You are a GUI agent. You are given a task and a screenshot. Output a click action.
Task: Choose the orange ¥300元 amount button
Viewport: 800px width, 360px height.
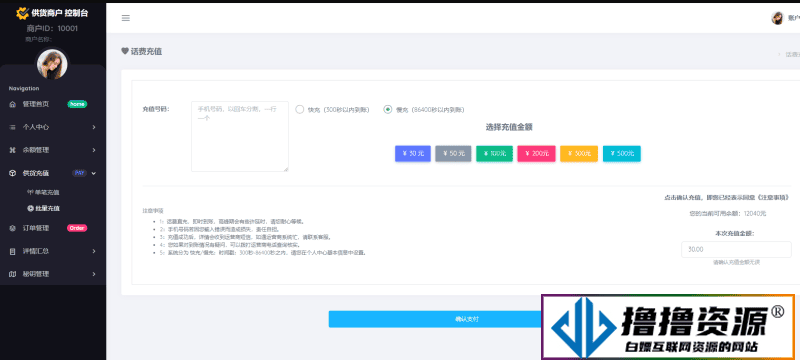point(579,153)
